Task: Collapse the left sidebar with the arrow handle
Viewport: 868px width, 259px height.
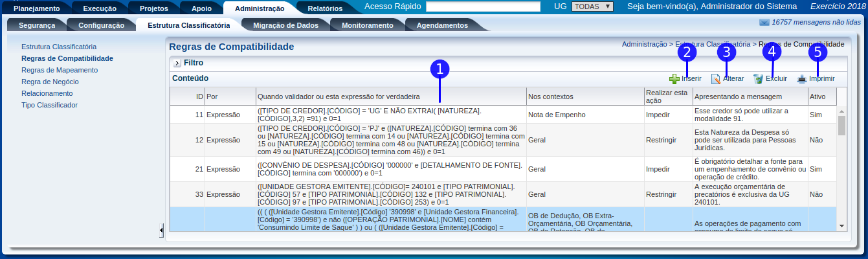Action: [x=161, y=230]
